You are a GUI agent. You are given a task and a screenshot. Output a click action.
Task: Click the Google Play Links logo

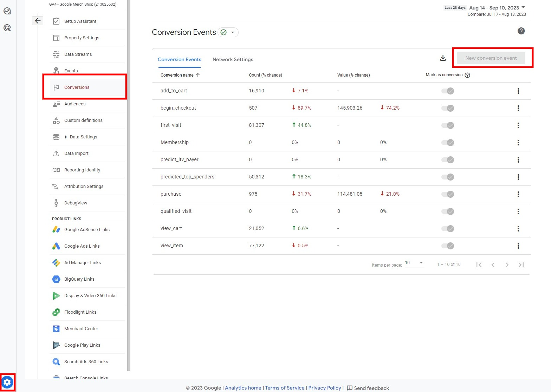56,345
